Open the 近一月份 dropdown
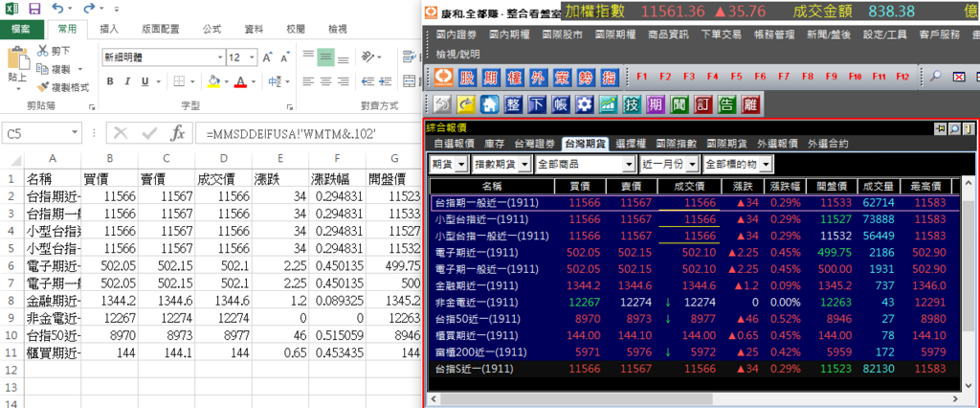 coord(692,165)
